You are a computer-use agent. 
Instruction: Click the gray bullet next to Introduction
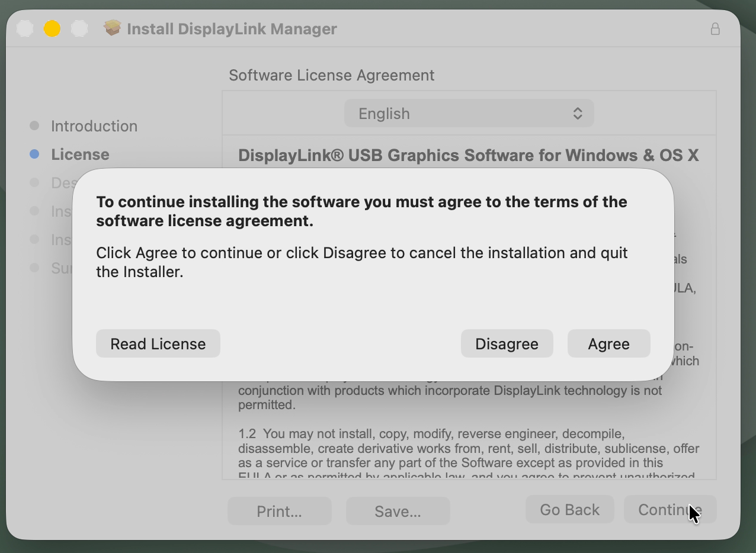[x=34, y=126]
